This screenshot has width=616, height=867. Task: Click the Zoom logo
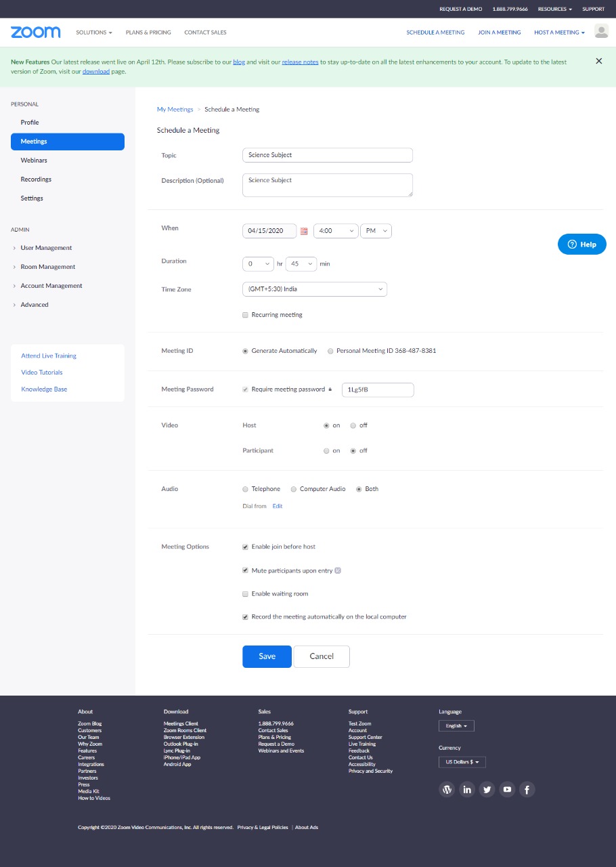click(x=35, y=32)
